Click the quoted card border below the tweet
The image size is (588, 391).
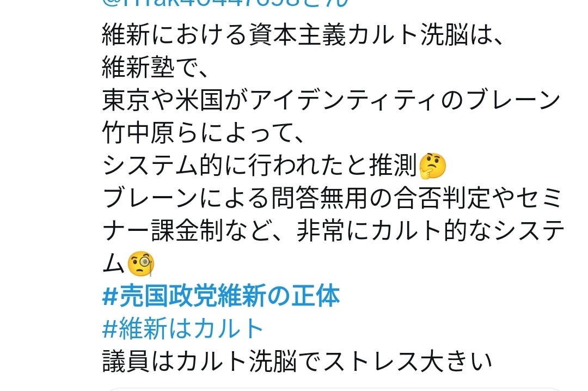tap(334, 389)
